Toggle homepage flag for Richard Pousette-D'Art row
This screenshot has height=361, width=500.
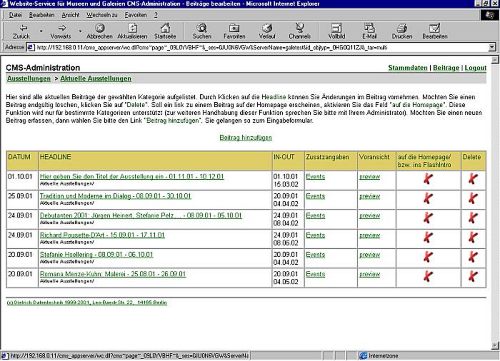428,237
